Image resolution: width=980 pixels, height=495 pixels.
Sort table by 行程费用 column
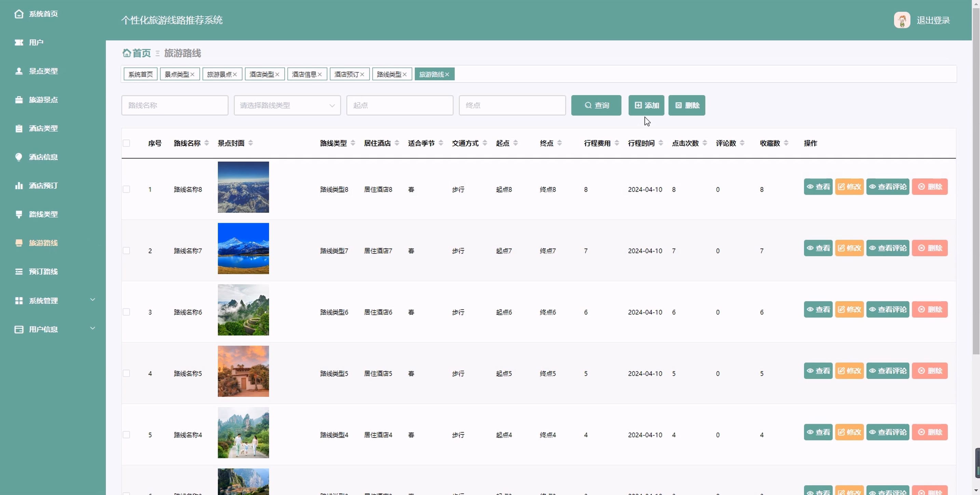click(x=617, y=143)
